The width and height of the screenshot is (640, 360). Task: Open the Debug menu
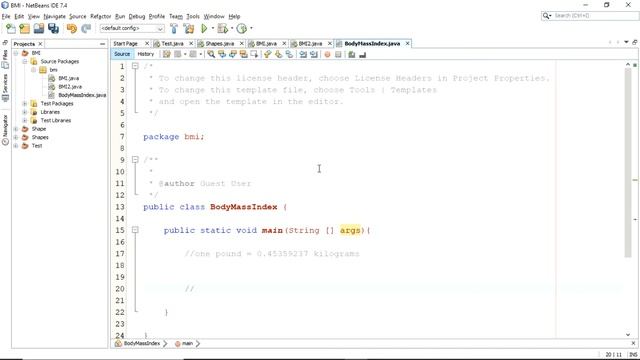point(137,16)
